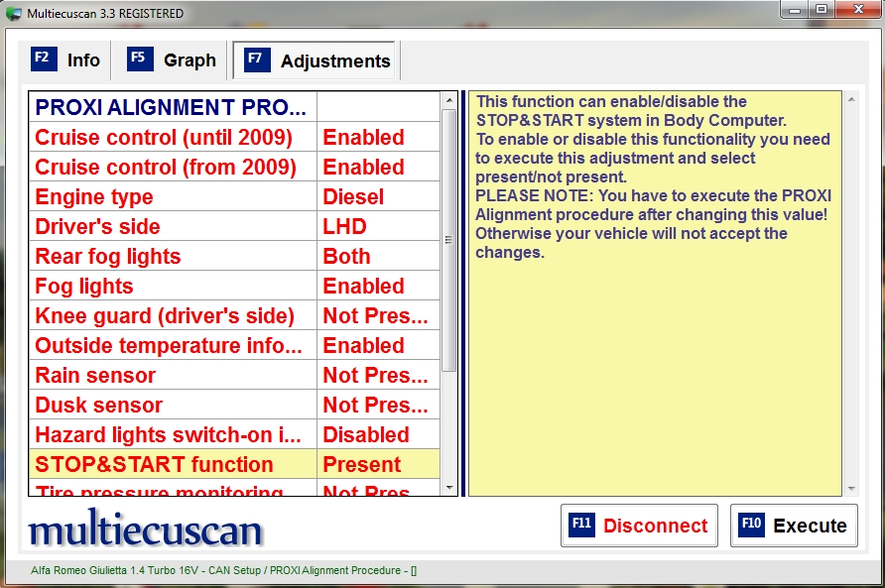Click the F5 key icon
The height and width of the screenshot is (588, 885).
tap(140, 59)
